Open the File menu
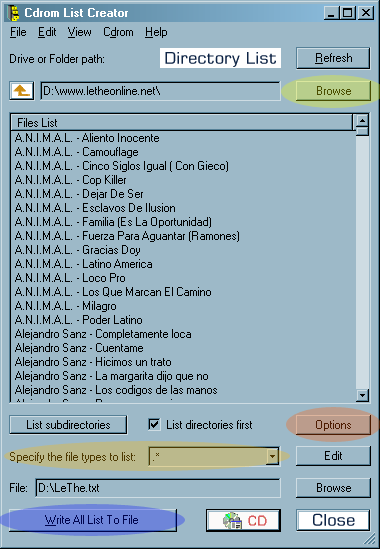This screenshot has height=549, width=380. (x=18, y=32)
